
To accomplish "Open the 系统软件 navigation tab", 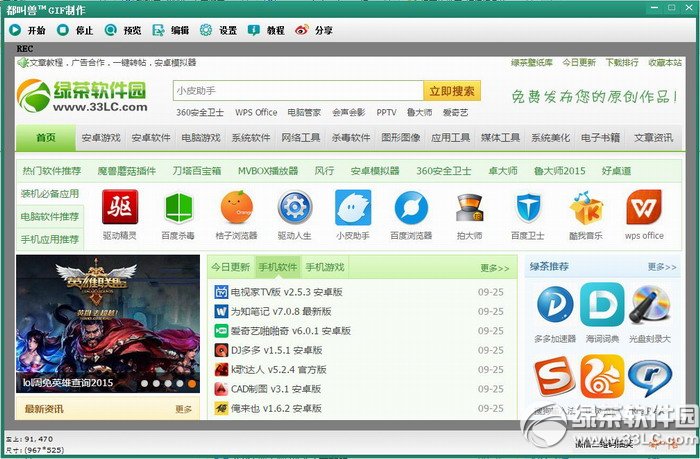I will [251, 138].
